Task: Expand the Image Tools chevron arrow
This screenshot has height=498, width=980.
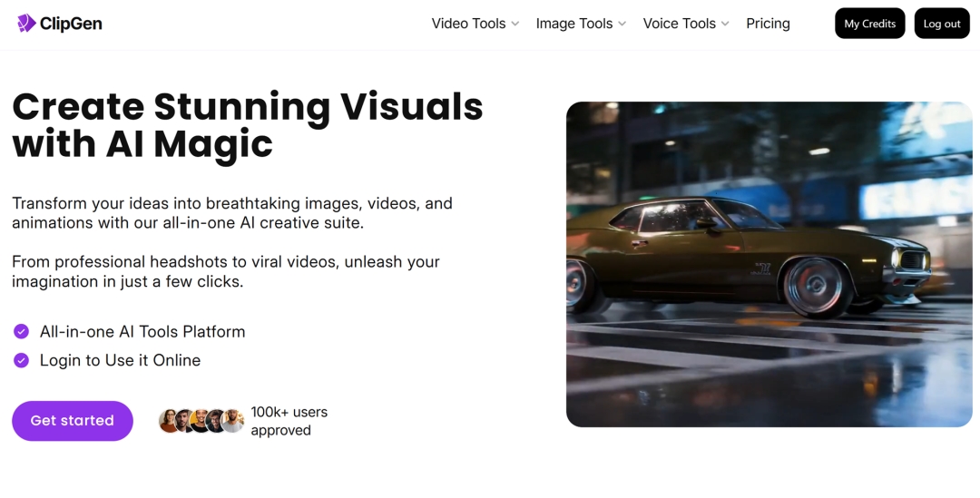Action: click(x=622, y=24)
